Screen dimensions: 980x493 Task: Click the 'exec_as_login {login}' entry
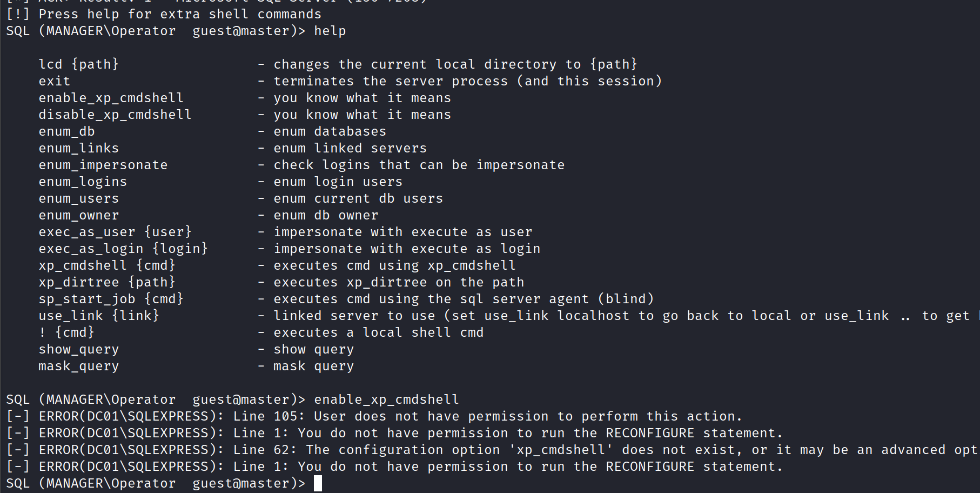point(123,249)
